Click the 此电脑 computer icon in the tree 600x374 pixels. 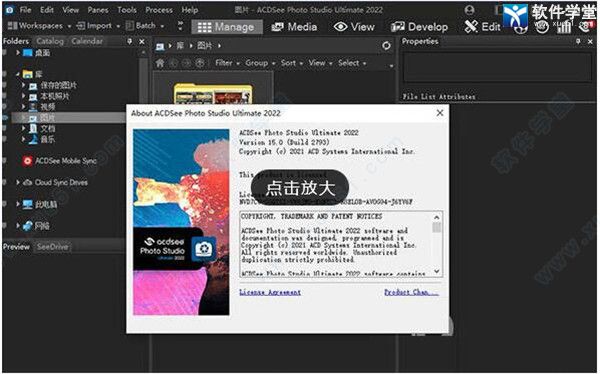28,204
